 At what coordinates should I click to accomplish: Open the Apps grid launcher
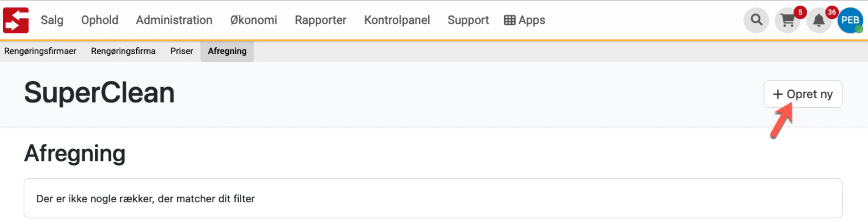click(x=524, y=20)
